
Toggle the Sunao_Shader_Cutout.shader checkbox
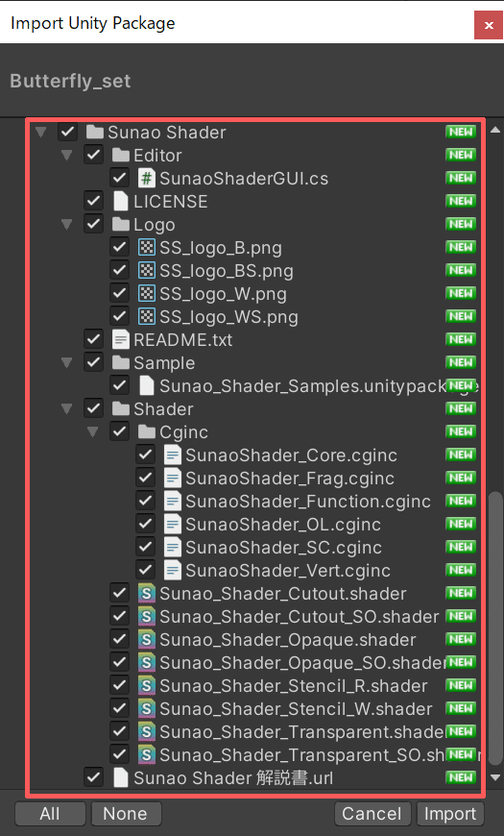click(119, 593)
